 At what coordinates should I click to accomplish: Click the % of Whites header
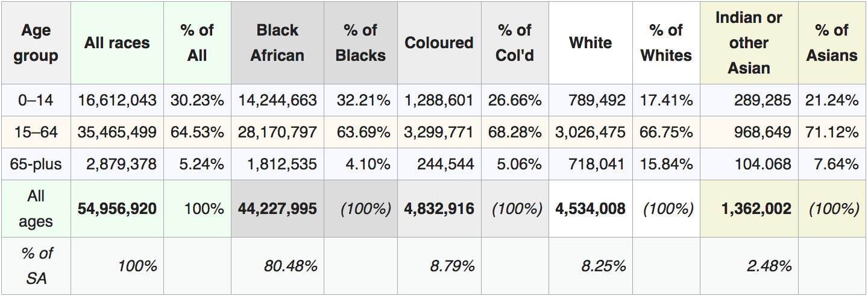tap(666, 43)
